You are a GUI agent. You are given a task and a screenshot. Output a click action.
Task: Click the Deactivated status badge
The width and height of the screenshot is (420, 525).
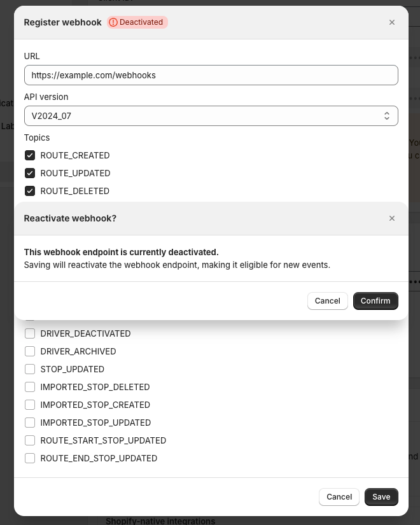tap(137, 22)
